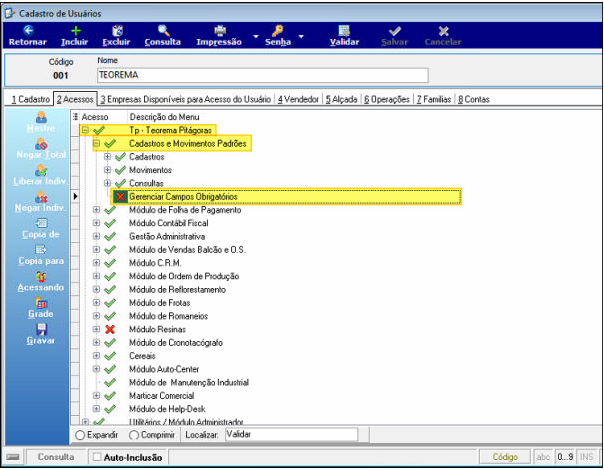
Task: Click the Nome field containing TEOREMA
Action: (x=262, y=75)
